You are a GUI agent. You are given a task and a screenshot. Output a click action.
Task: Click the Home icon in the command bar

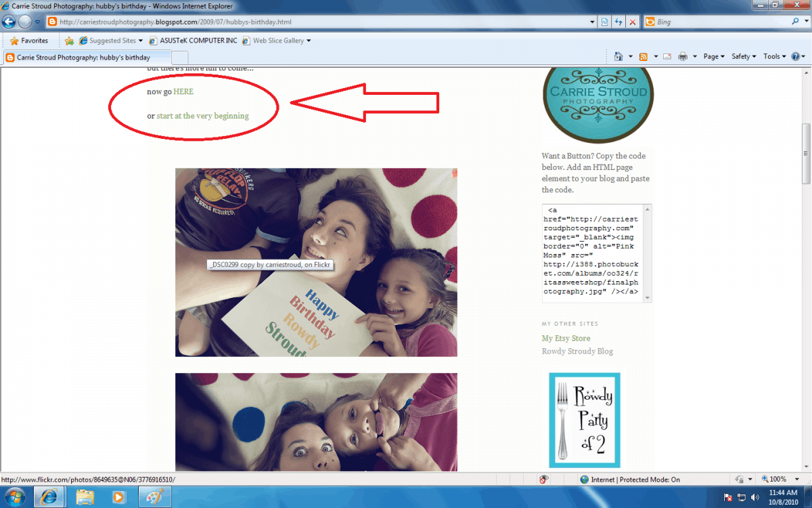(x=618, y=57)
